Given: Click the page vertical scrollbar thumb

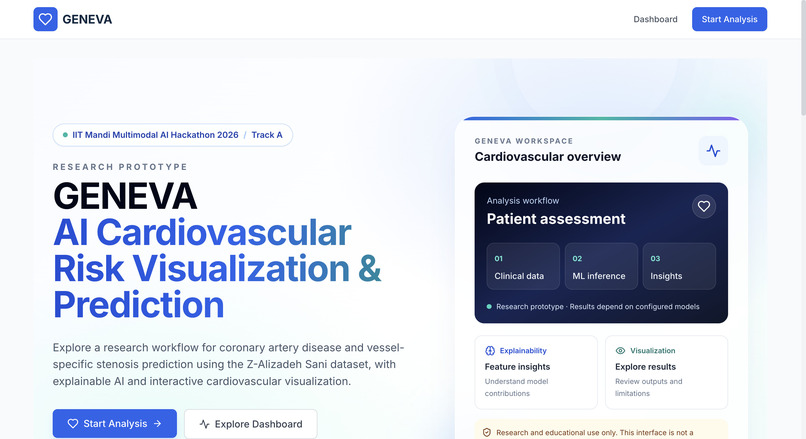Looking at the screenshot, I should [803, 58].
